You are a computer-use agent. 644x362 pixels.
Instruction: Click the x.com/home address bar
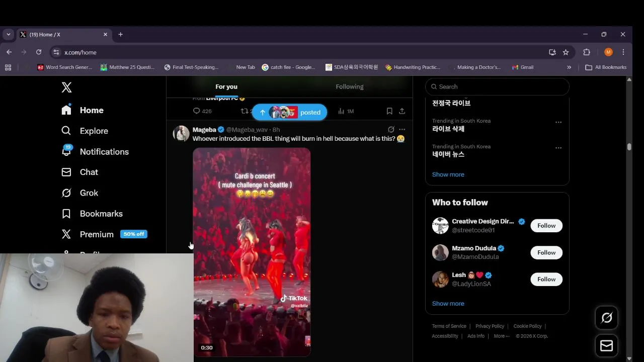coord(302,52)
